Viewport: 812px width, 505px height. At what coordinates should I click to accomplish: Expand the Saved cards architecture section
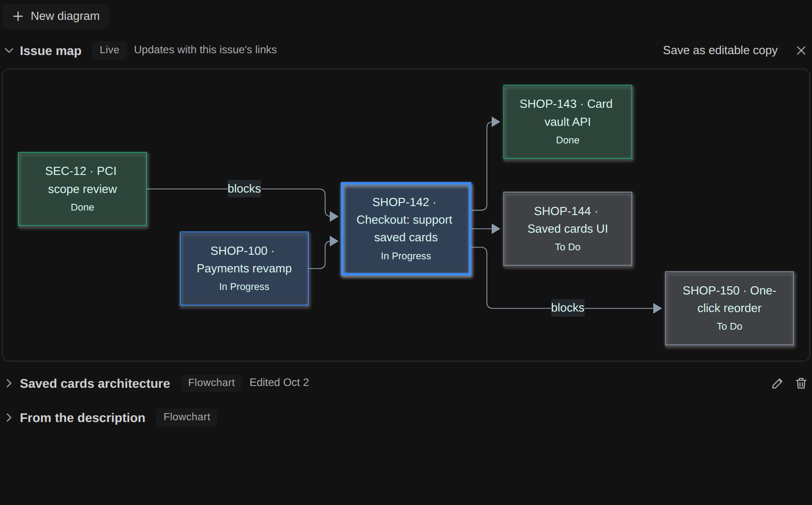9,383
